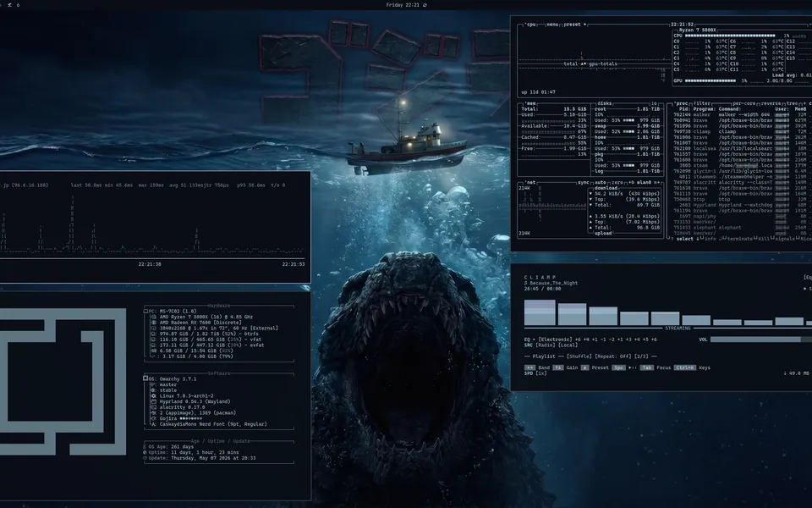812x508 pixels.
Task: Click the 'Tab' Focus key hint in cliamp
Action: click(646, 367)
